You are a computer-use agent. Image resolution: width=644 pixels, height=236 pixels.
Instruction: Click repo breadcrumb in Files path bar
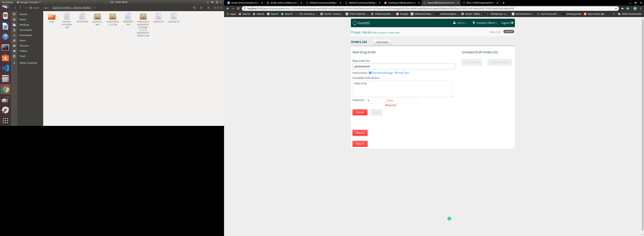[46, 7]
